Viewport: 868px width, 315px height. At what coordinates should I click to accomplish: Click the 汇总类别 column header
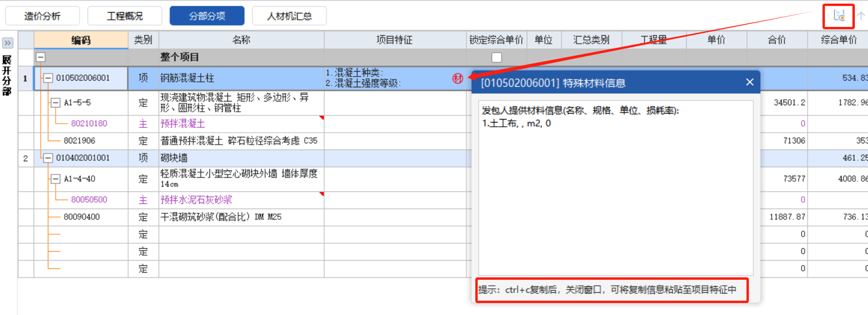coord(591,40)
